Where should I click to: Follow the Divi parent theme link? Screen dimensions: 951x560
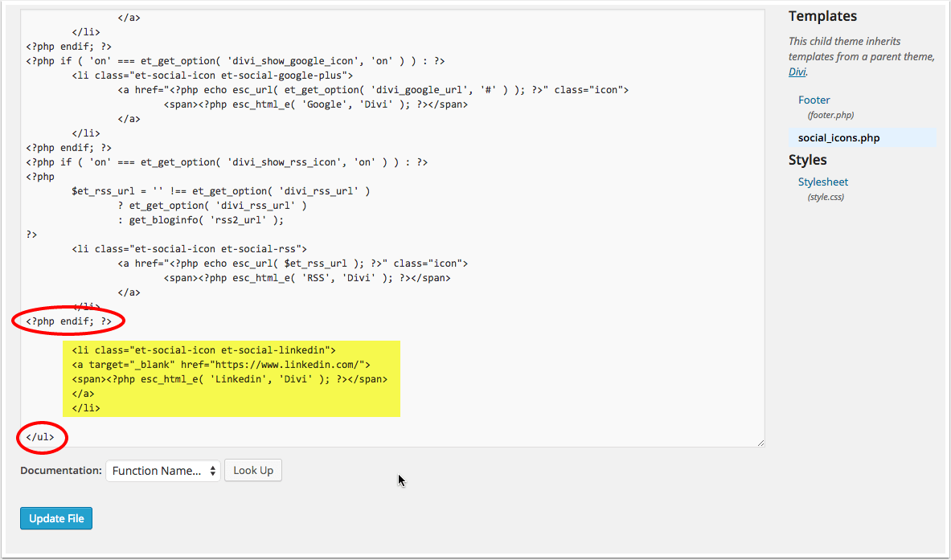coord(797,72)
